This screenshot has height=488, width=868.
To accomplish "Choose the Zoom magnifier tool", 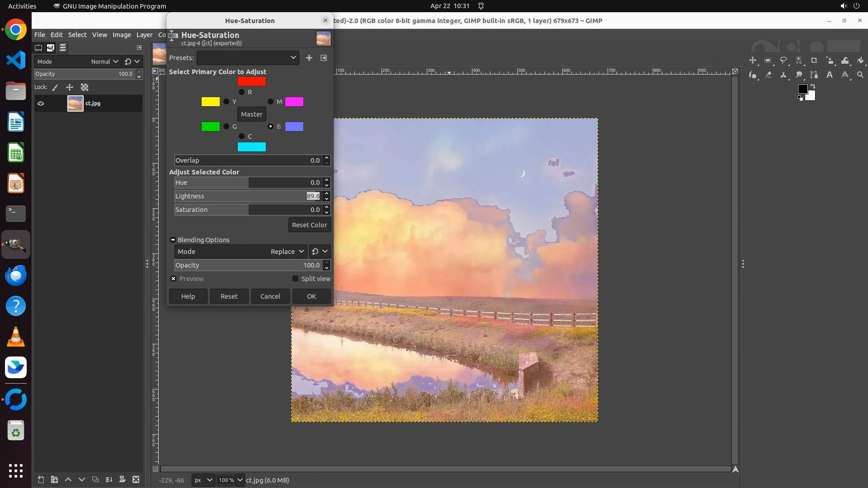I will [x=860, y=75].
